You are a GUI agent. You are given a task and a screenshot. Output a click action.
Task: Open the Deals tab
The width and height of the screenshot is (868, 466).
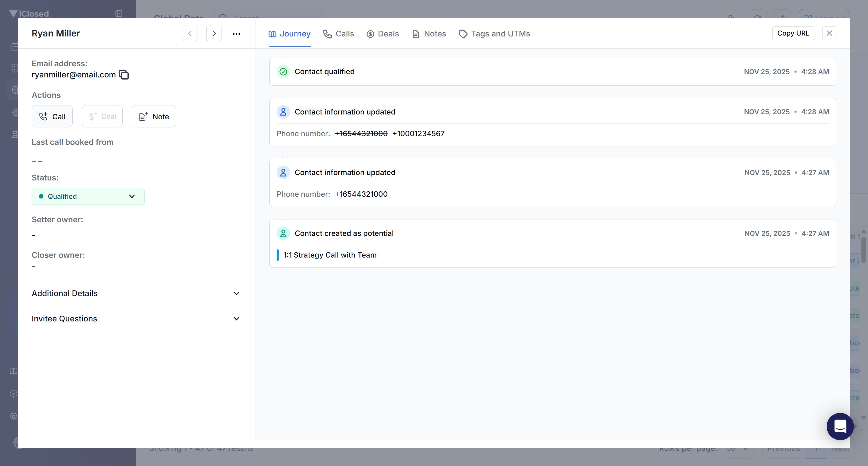(383, 34)
